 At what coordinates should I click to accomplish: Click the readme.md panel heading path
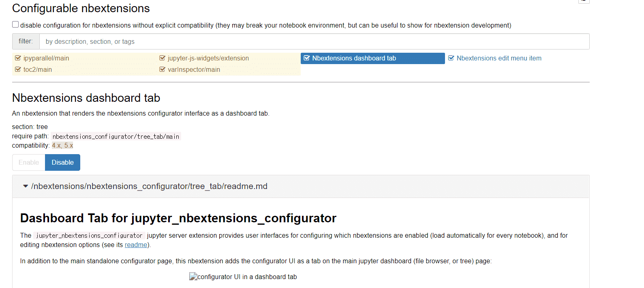149,186
